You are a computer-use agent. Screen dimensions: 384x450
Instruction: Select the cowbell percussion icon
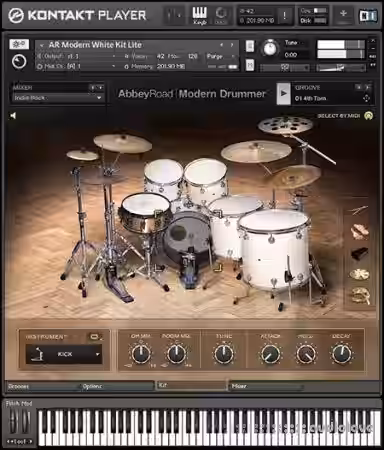coord(359,253)
